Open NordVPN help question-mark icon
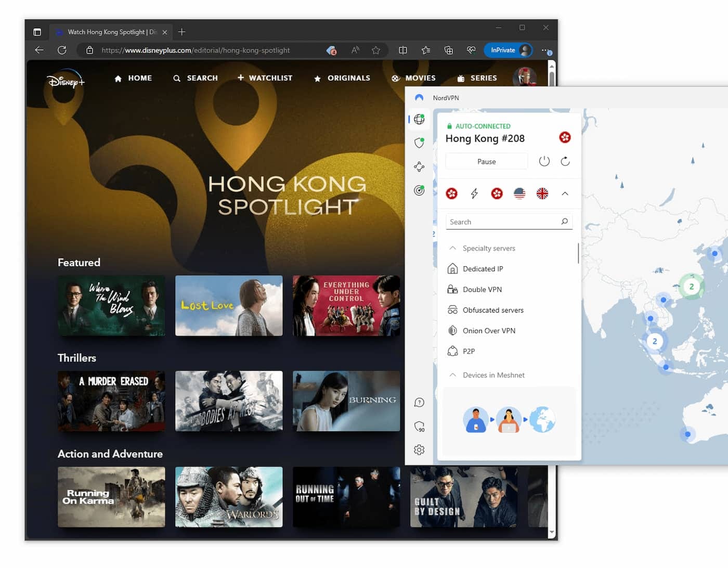 pos(419,403)
